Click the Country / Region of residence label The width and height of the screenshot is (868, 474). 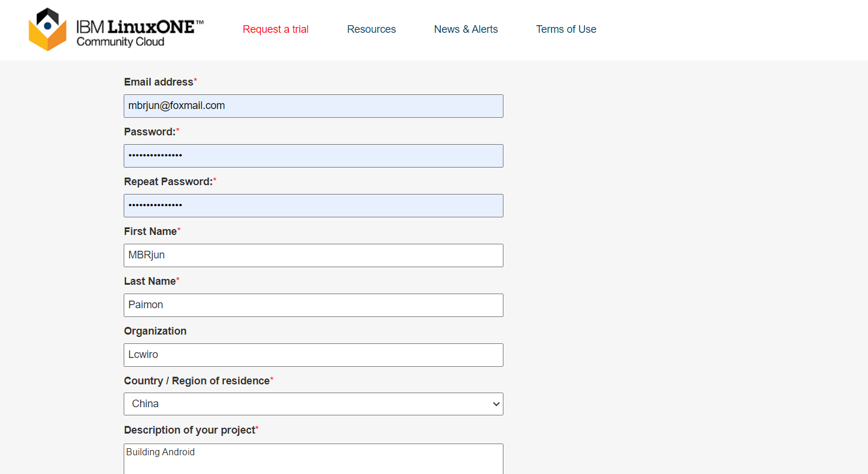pos(196,381)
